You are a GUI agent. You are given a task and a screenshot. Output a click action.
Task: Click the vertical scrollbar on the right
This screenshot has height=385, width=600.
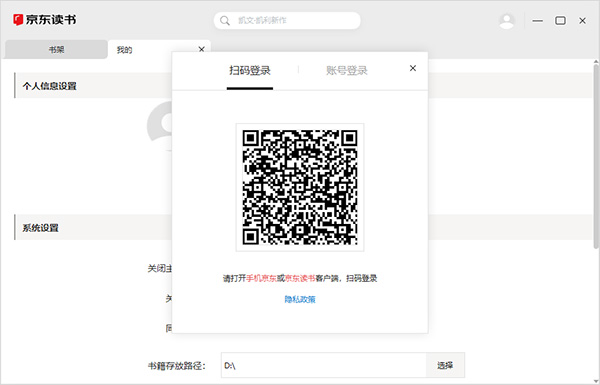pyautogui.click(x=596, y=157)
